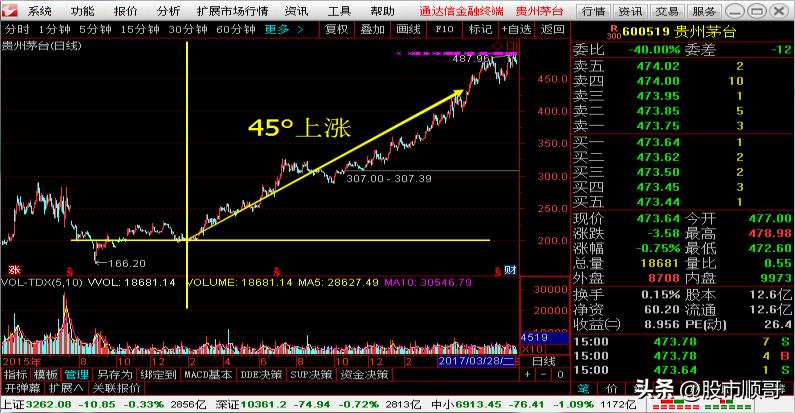The width and height of the screenshot is (795, 413).
Task: Switch to 分时 intraday view
Action: (x=17, y=29)
